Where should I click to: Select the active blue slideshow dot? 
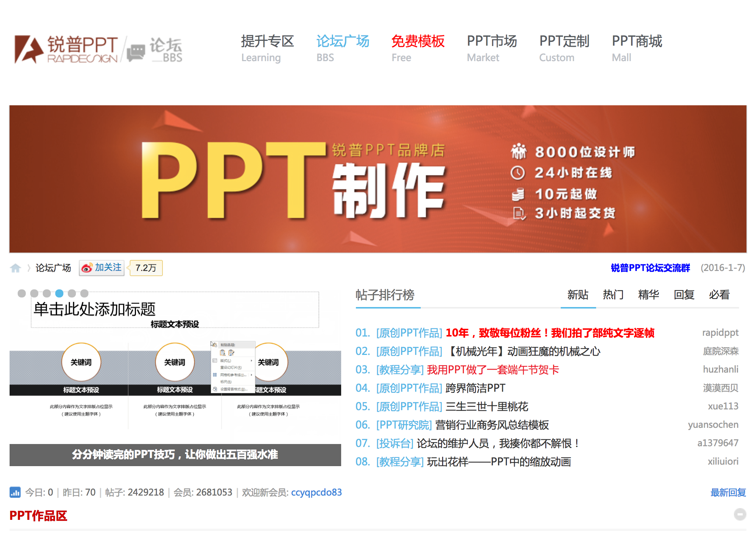[x=59, y=293]
